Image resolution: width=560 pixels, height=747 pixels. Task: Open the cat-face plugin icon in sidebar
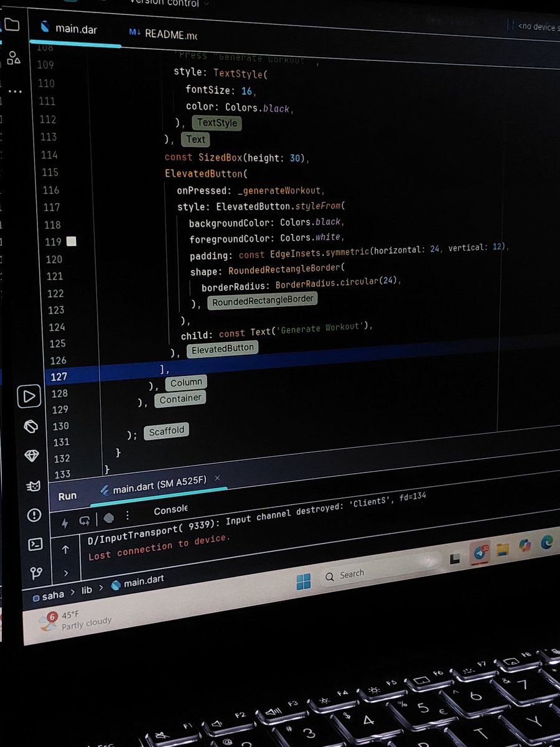[33, 487]
